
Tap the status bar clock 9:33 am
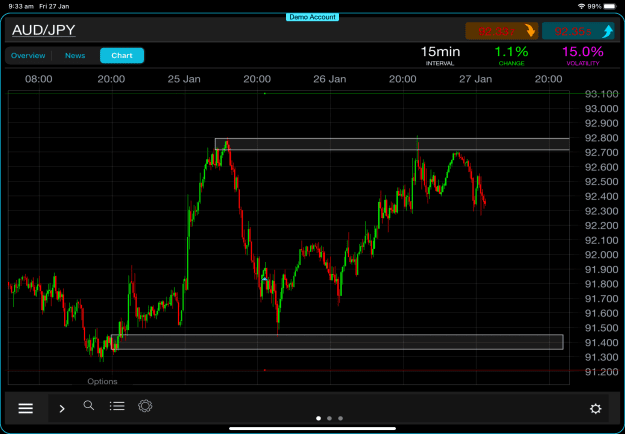point(22,6)
